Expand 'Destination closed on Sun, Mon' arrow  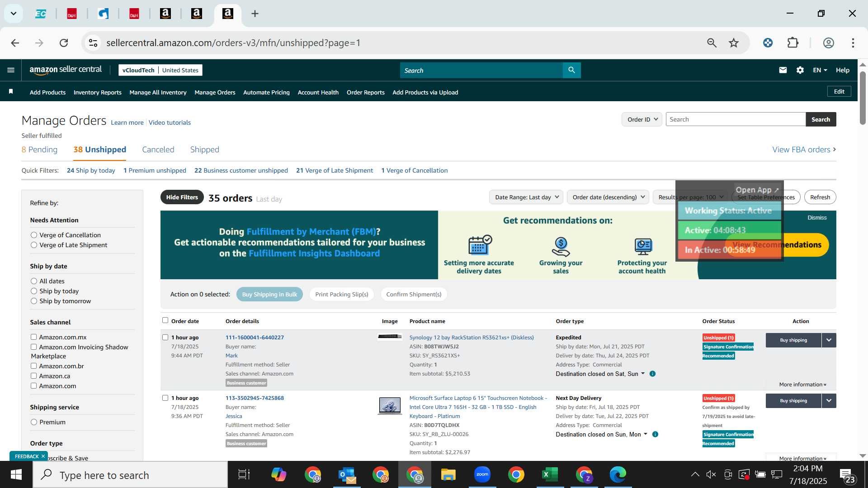coord(645,434)
